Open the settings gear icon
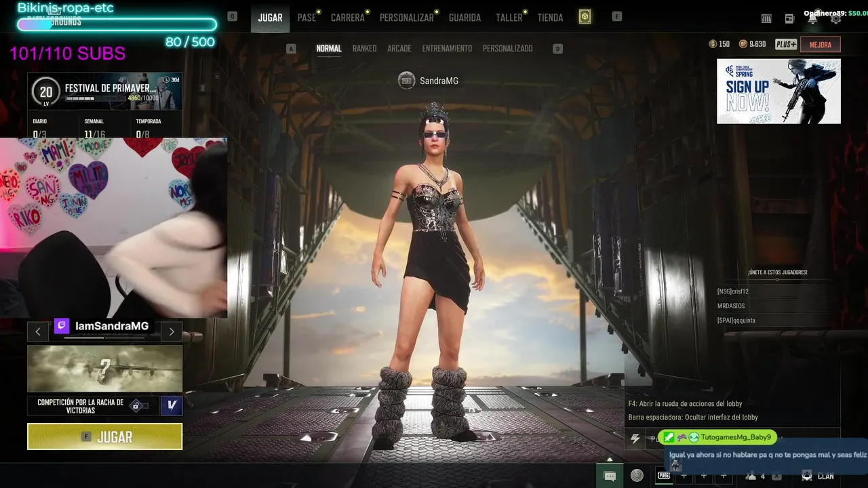 [x=835, y=19]
